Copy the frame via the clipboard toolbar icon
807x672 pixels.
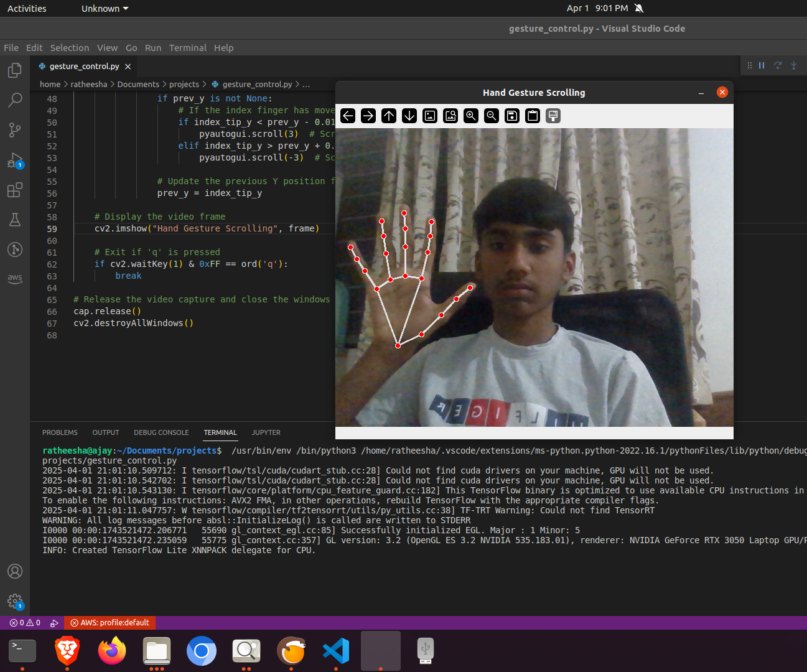(532, 116)
